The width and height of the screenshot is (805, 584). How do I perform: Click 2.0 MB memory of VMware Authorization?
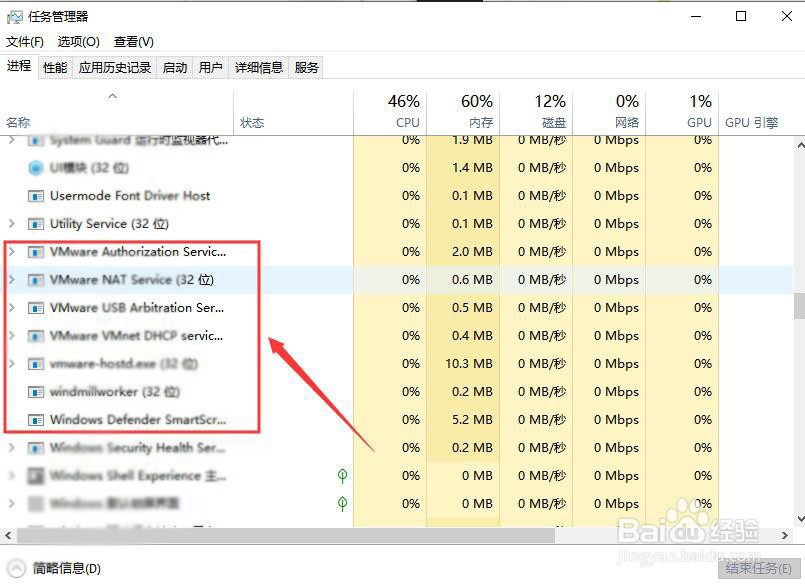click(x=472, y=251)
